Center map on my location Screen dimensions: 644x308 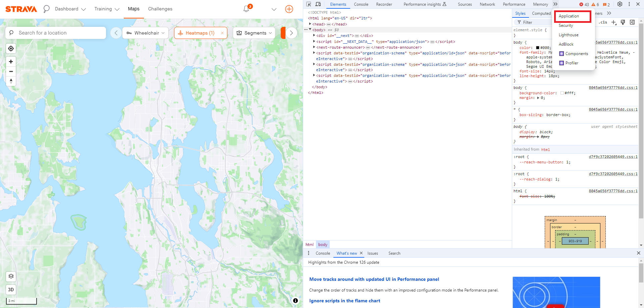11,49
